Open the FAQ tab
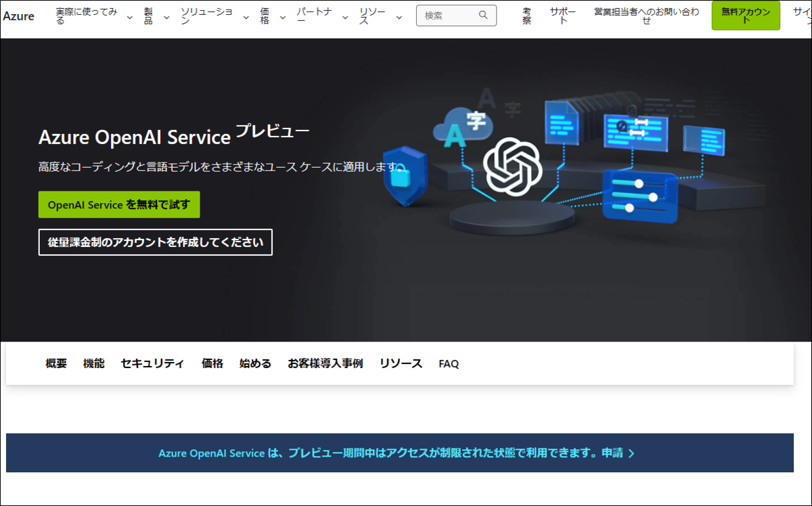This screenshot has width=812, height=506. point(449,363)
